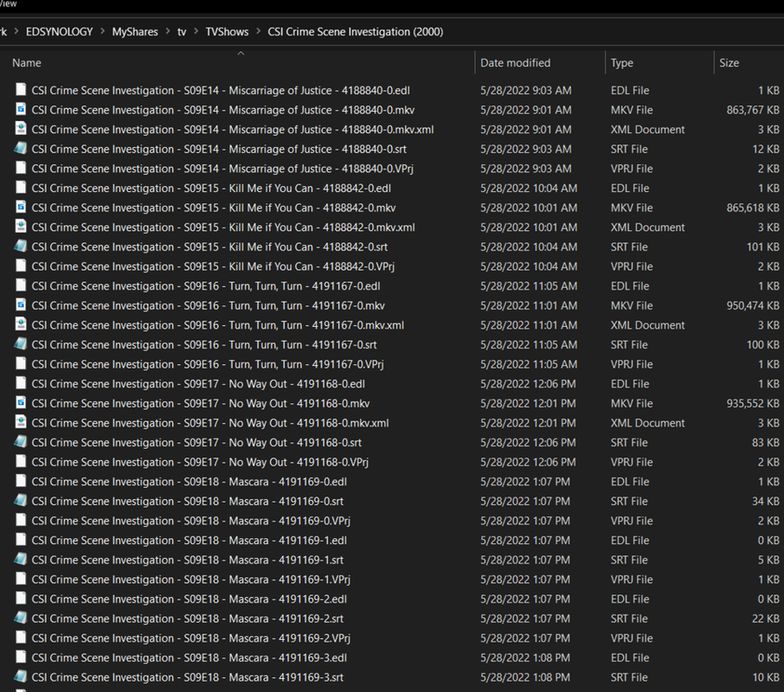Click the 935,552 KB size value
Image resolution: width=784 pixels, height=692 pixels.
coord(753,403)
